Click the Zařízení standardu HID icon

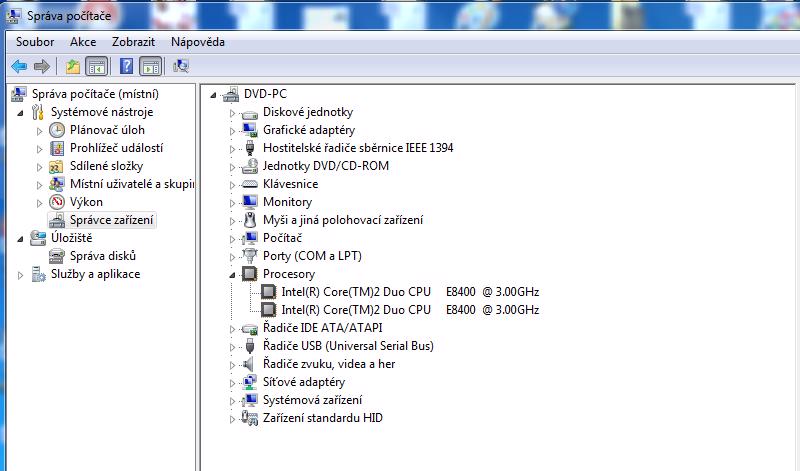point(249,418)
